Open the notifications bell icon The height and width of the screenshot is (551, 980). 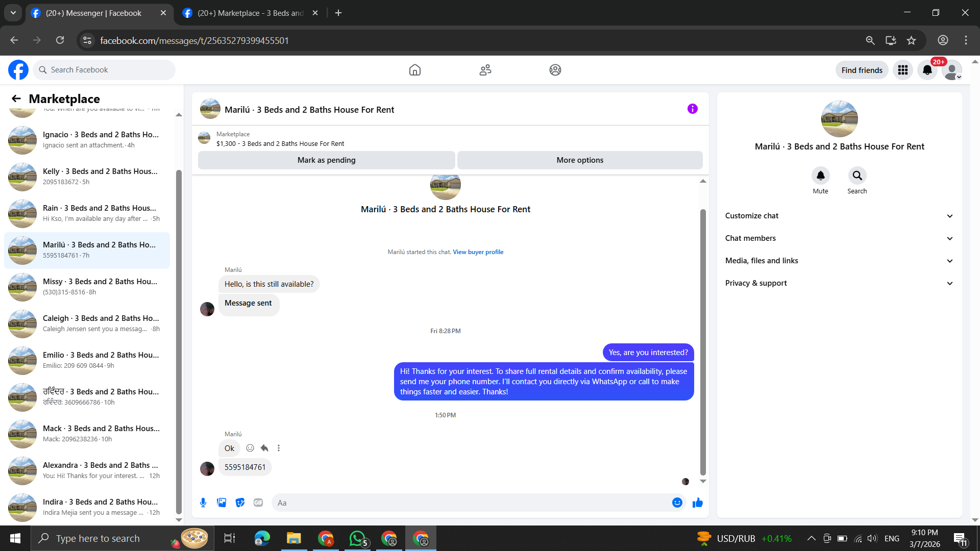coord(927,70)
